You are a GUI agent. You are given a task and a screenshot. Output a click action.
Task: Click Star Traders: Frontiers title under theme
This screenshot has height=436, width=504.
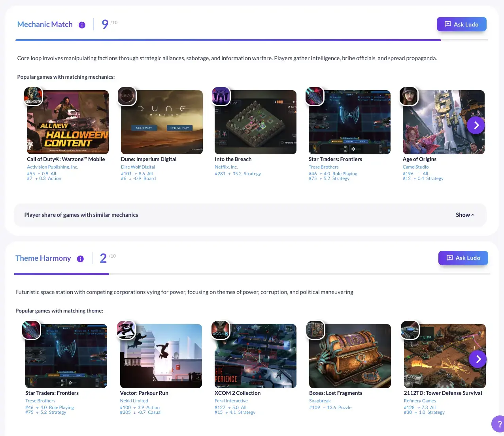point(52,393)
